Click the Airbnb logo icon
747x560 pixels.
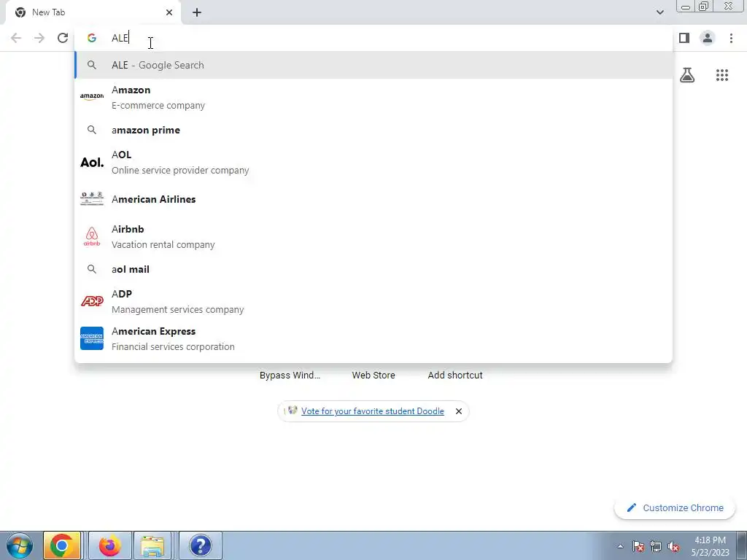point(92,237)
